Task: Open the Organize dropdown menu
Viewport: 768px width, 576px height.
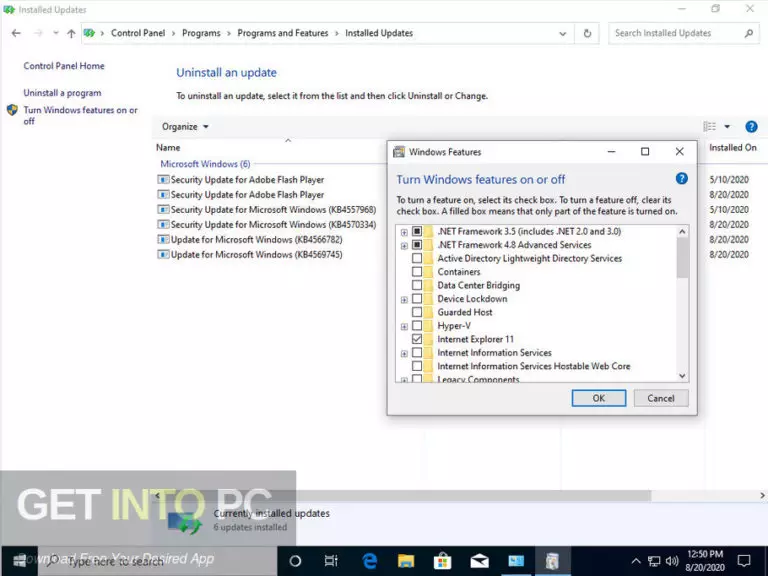Action: [185, 127]
